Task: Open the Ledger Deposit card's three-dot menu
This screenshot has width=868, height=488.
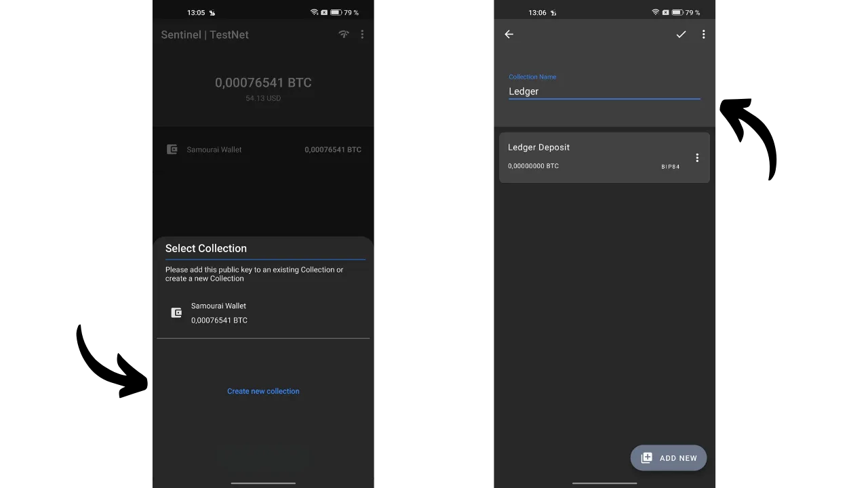Action: coord(696,158)
